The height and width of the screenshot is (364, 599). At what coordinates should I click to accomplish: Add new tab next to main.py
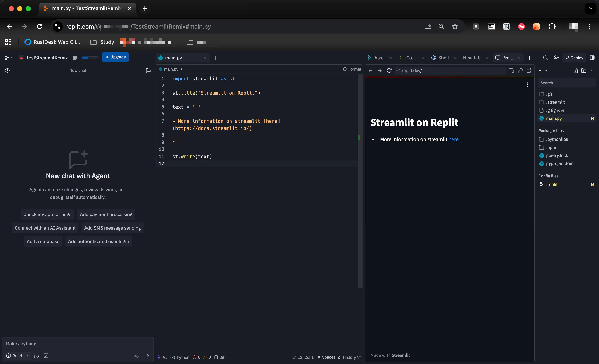click(x=216, y=58)
